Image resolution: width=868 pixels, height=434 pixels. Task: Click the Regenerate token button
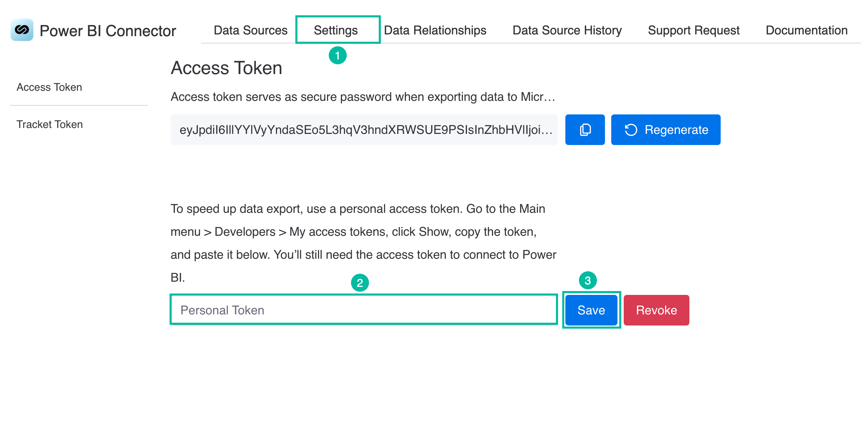665,130
